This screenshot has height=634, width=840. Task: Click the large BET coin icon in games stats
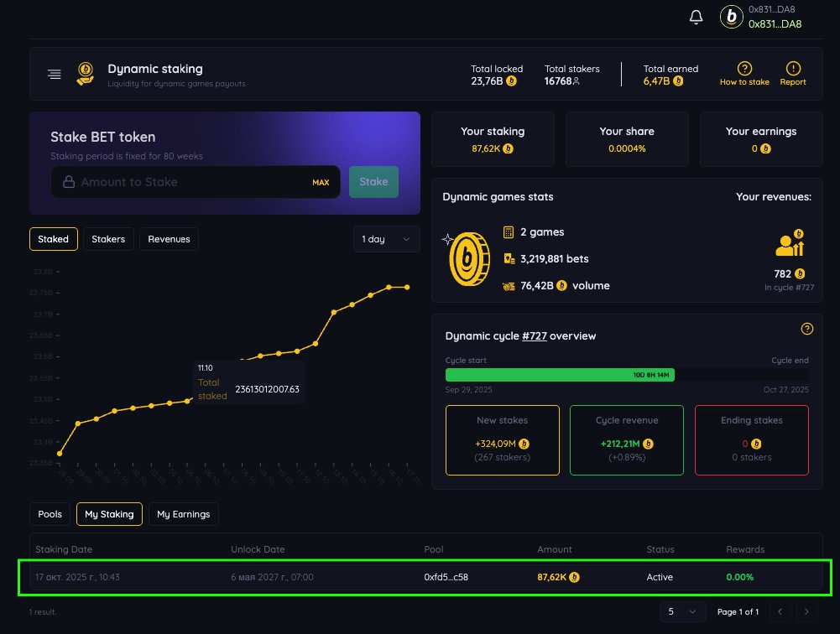[x=468, y=258]
